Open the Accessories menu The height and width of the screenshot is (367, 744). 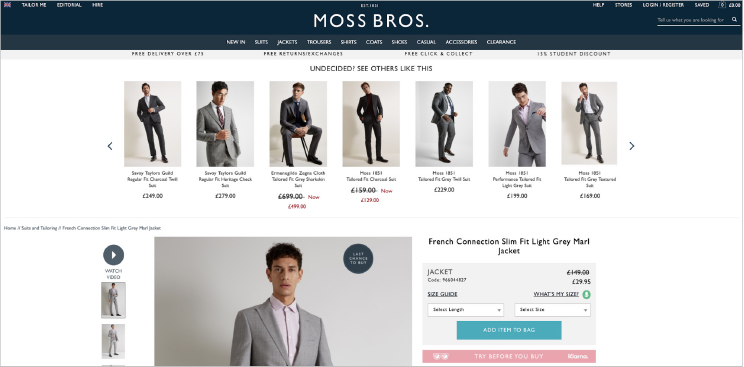[461, 42]
